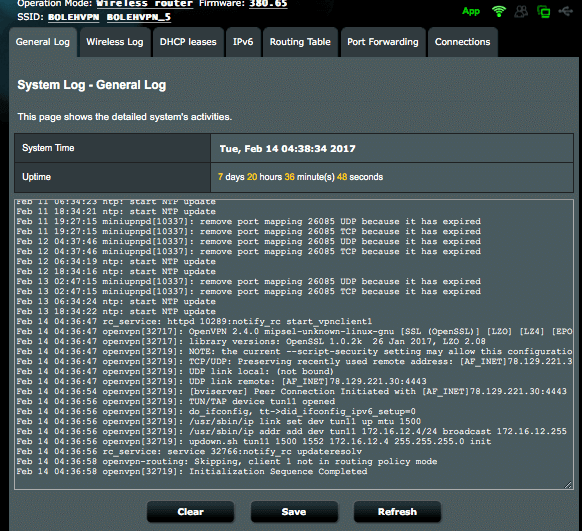
Task: Click the 'Peer Connection Initiated' log line
Action: tap(292, 391)
